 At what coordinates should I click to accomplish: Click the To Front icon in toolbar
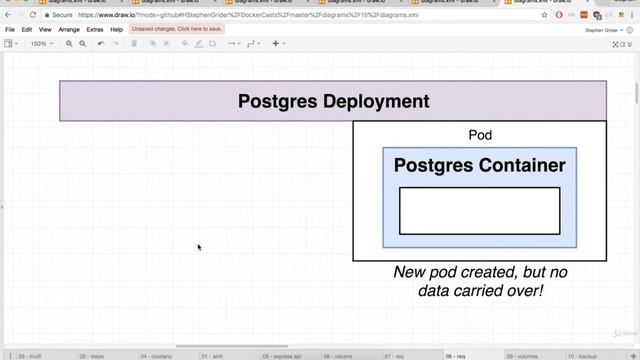[x=153, y=44]
